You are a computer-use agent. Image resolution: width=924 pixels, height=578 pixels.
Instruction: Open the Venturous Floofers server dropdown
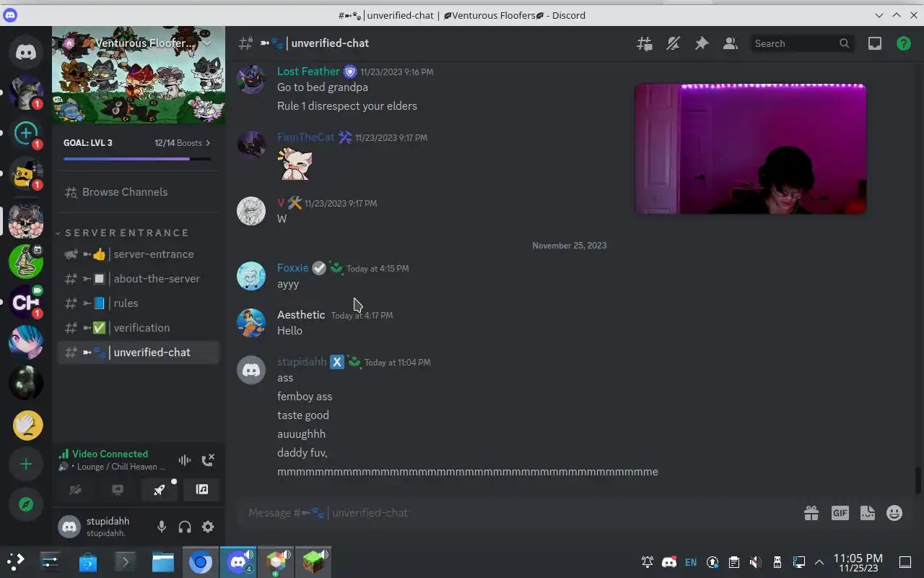click(139, 43)
